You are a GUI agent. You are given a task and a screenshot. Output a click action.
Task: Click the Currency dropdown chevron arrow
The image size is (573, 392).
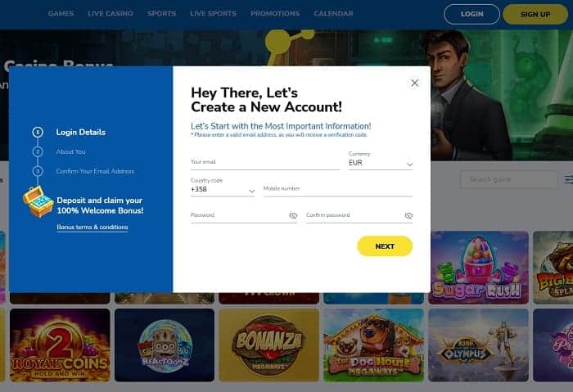pos(409,164)
